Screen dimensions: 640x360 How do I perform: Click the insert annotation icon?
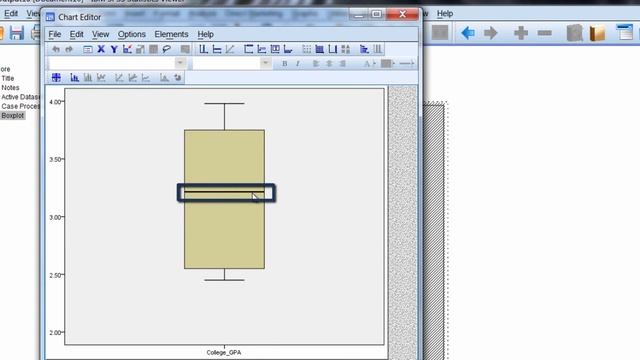point(262,49)
